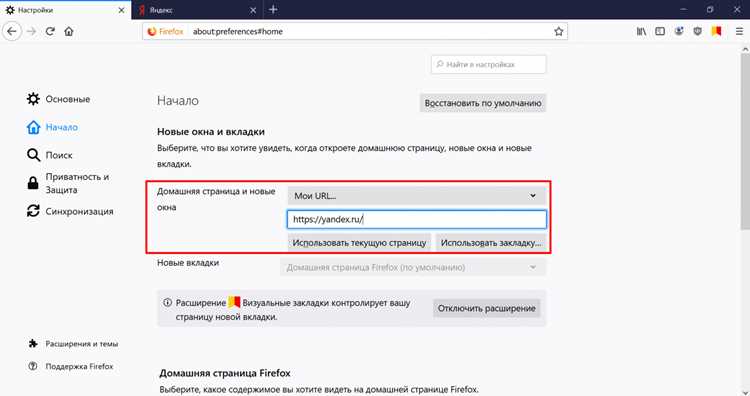
Task: Open the Новые вкладки dropdown
Action: coord(413,267)
